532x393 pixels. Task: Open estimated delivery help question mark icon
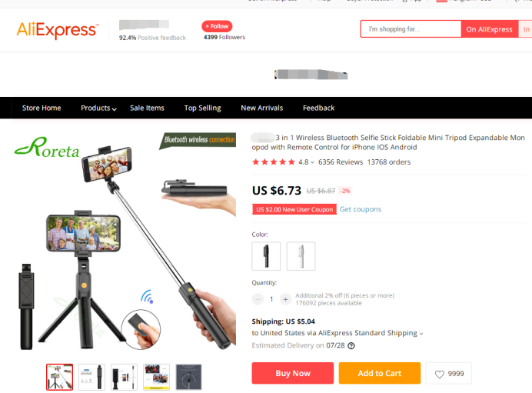pos(351,346)
